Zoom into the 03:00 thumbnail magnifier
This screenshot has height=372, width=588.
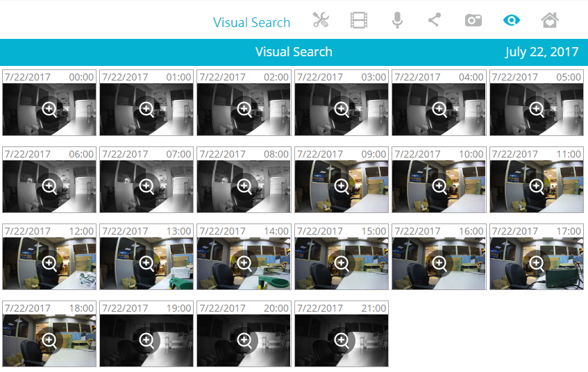(x=342, y=109)
